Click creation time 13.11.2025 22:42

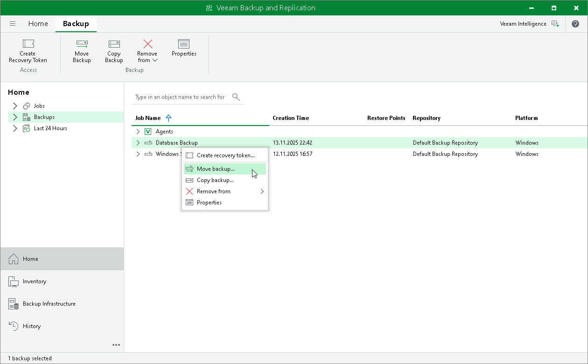pyautogui.click(x=293, y=143)
